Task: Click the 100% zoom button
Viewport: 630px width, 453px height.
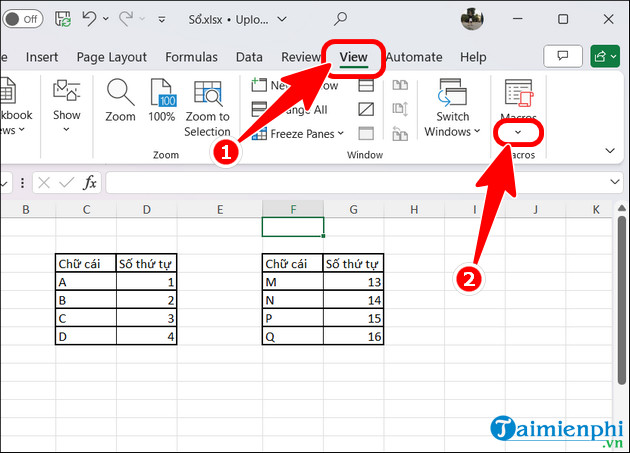Action: click(x=162, y=100)
